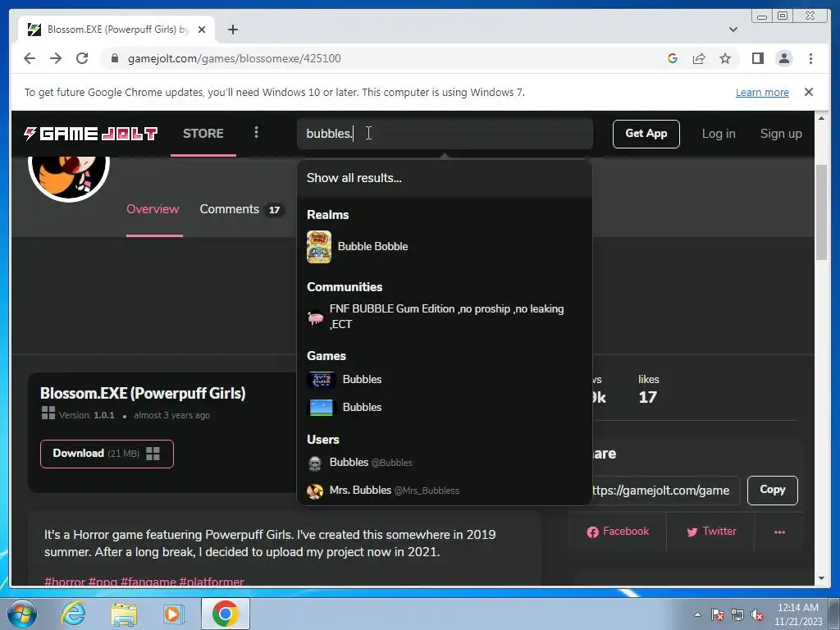This screenshot has width=840, height=630.
Task: Click the network tray icon
Action: tap(737, 615)
